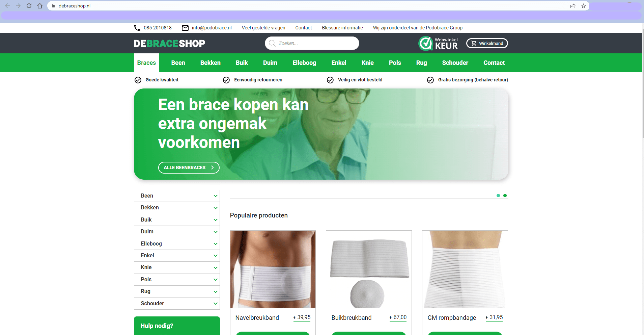Reload the page in browser

click(29, 6)
